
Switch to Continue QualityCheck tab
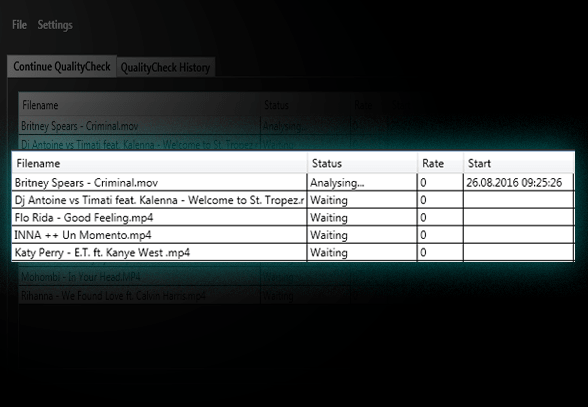62,66
